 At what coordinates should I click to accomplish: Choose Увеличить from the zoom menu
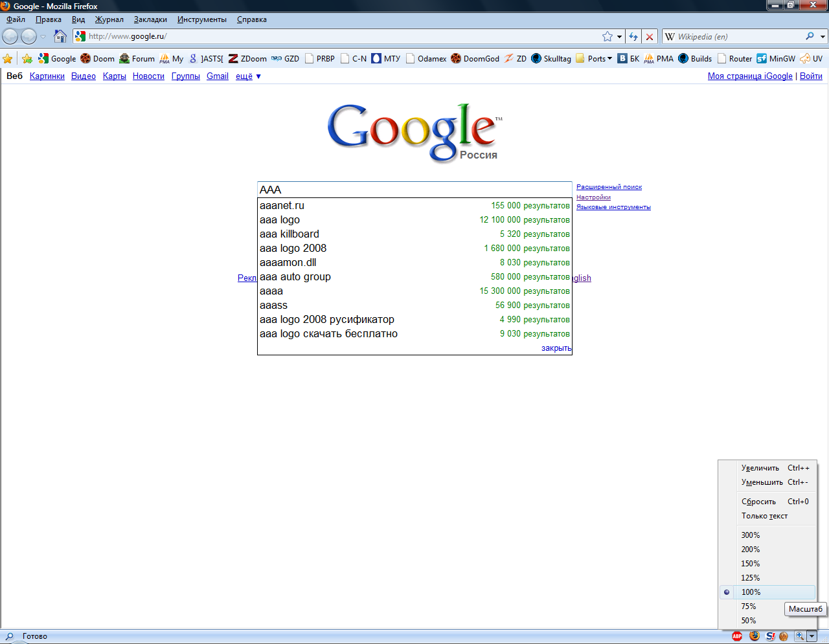(x=760, y=468)
